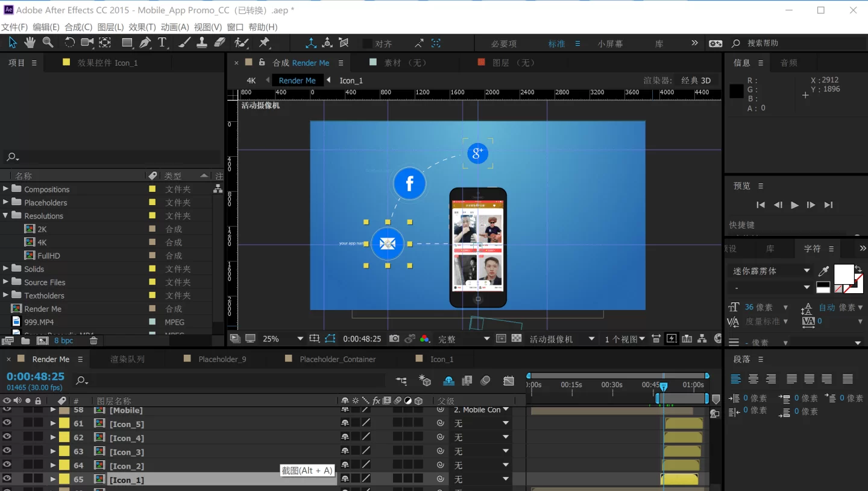The image size is (868, 491).
Task: Select the Clone Stamp tool
Action: [x=202, y=42]
